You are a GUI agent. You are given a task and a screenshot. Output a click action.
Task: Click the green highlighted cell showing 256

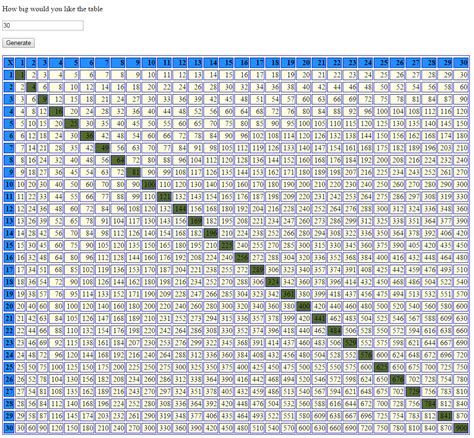pyautogui.click(x=242, y=257)
